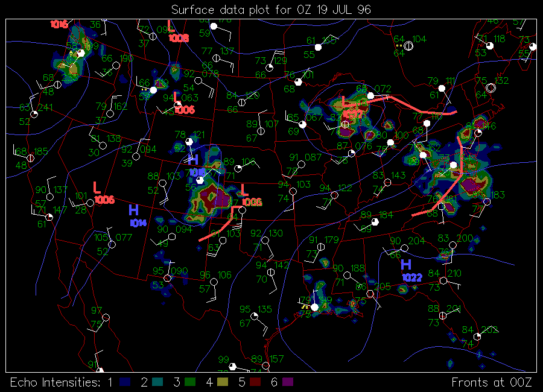The width and height of the screenshot is (543, 392).
Task: Click the blue H marked 1014
Action: click(x=133, y=210)
